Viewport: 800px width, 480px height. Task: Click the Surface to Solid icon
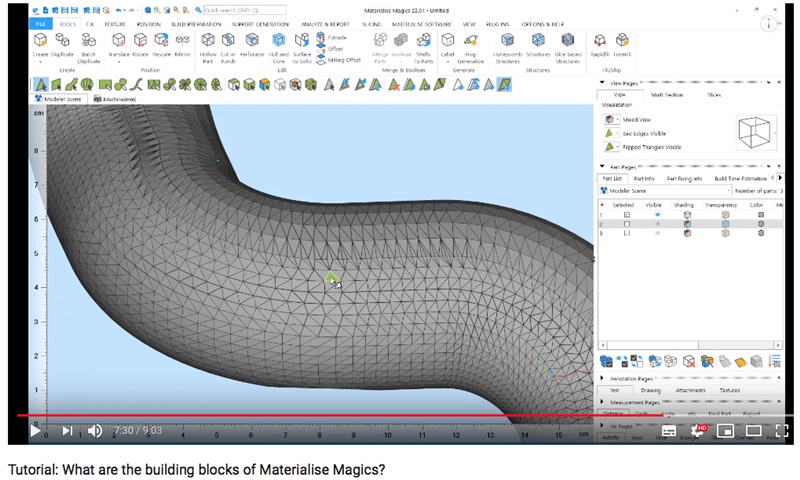302,41
